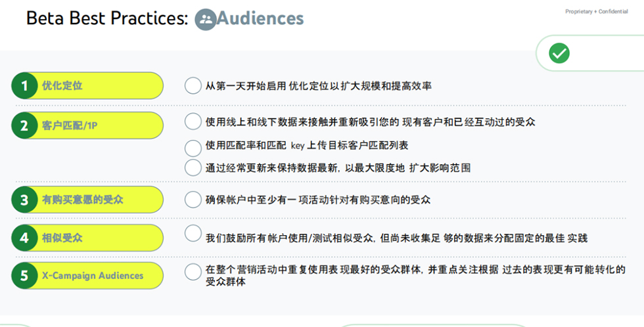Check the 从第一天开始启用优化定位 checkbox
This screenshot has height=327, width=644.
193,86
